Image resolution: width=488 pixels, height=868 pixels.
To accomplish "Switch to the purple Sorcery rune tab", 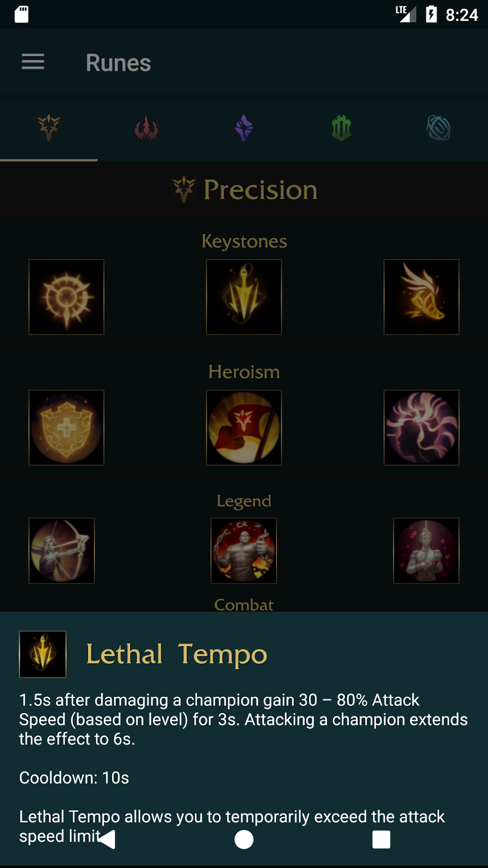I will coord(244,128).
